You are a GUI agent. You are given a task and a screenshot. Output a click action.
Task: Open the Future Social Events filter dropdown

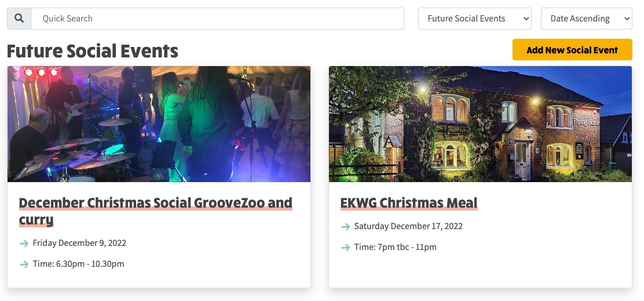coord(474,19)
